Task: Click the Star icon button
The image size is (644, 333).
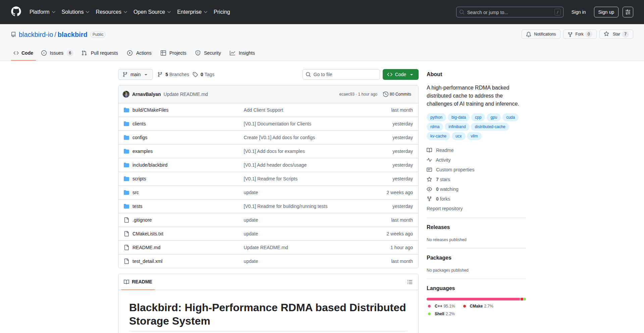Action: pyautogui.click(x=606, y=34)
